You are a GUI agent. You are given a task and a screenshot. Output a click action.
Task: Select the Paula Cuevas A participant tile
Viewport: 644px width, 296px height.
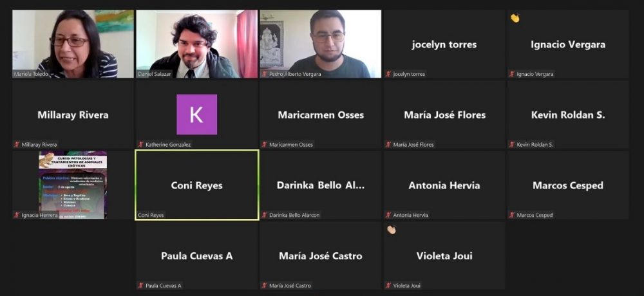197,255
